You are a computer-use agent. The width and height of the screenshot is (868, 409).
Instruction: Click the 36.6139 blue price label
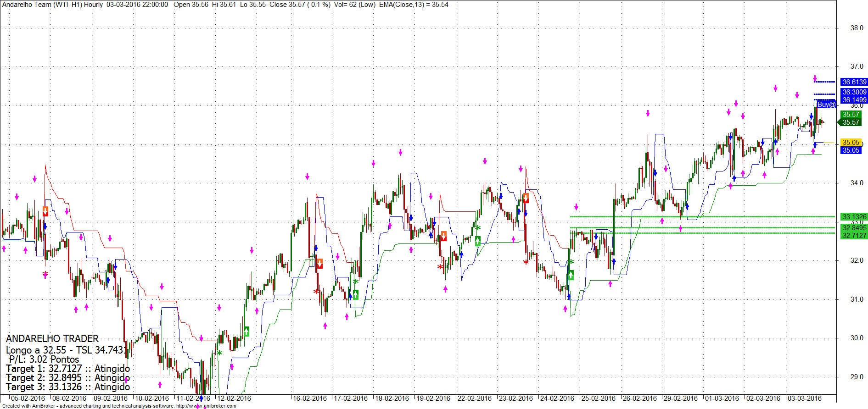pos(854,82)
